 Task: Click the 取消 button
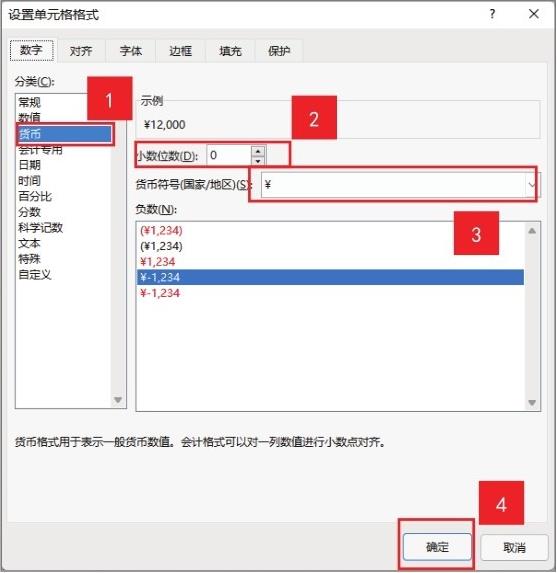[514, 547]
